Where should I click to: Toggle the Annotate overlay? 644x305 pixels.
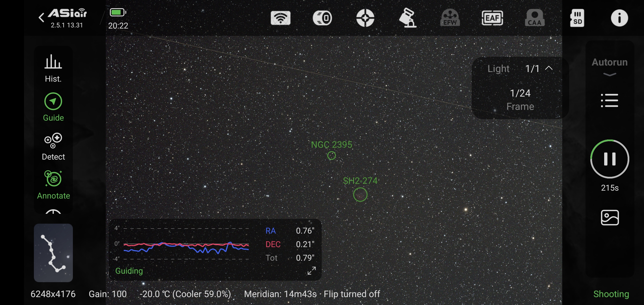tap(53, 185)
